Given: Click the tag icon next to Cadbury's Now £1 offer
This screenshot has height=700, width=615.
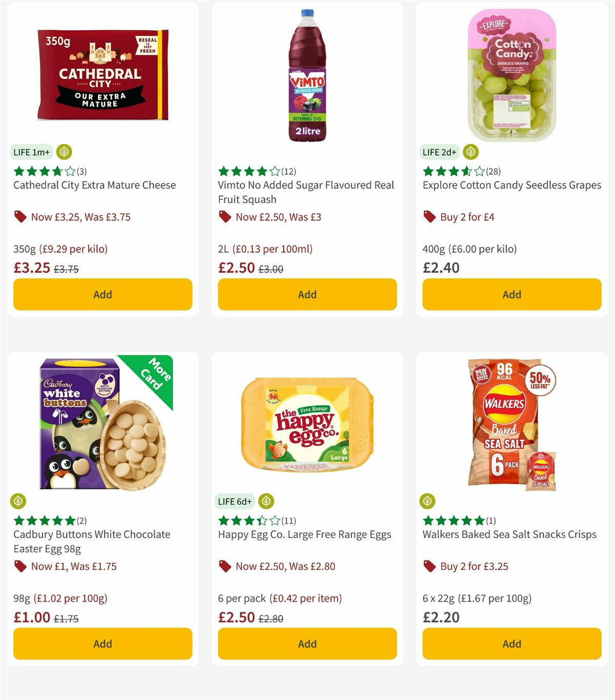Looking at the screenshot, I should [x=20, y=566].
